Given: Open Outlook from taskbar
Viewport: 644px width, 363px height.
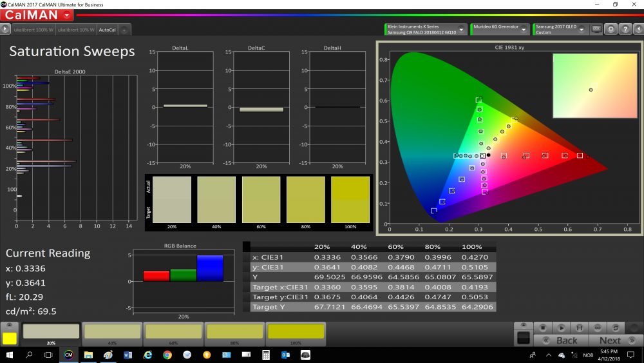Looking at the screenshot, I should pyautogui.click(x=285, y=355).
